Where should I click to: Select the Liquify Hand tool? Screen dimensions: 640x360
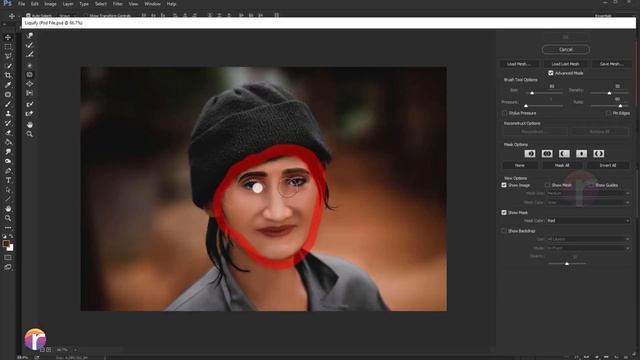tap(30, 124)
